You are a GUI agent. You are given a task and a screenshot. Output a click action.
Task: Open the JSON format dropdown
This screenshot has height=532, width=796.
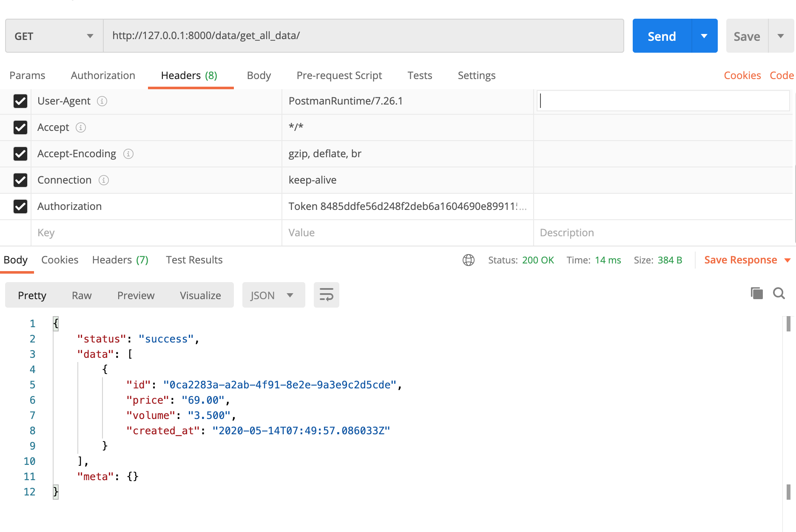(273, 295)
